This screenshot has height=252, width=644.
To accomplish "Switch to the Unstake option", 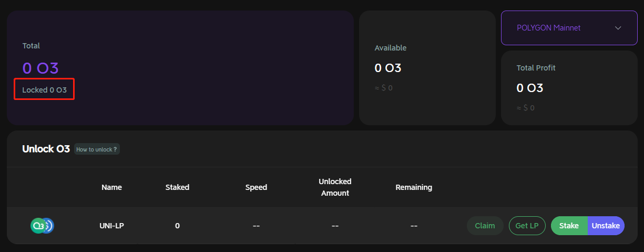I will (606, 226).
